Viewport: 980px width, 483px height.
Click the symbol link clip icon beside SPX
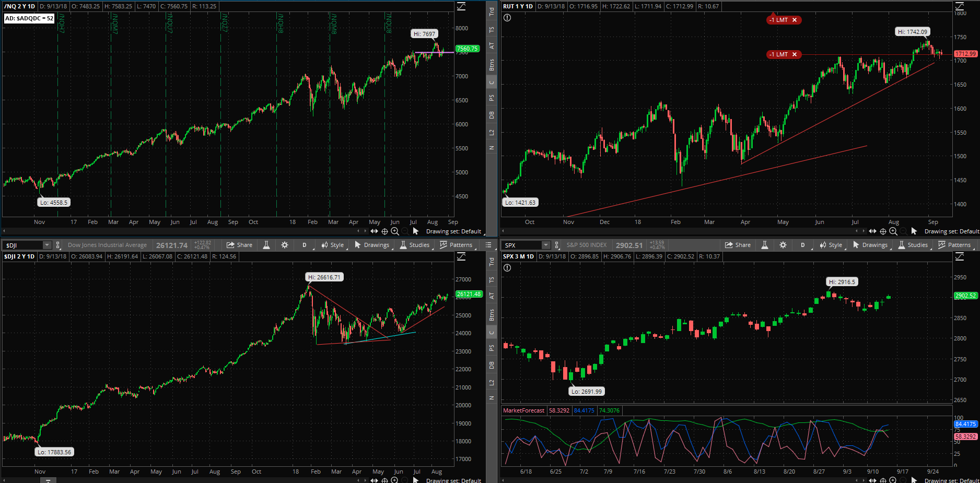(557, 245)
